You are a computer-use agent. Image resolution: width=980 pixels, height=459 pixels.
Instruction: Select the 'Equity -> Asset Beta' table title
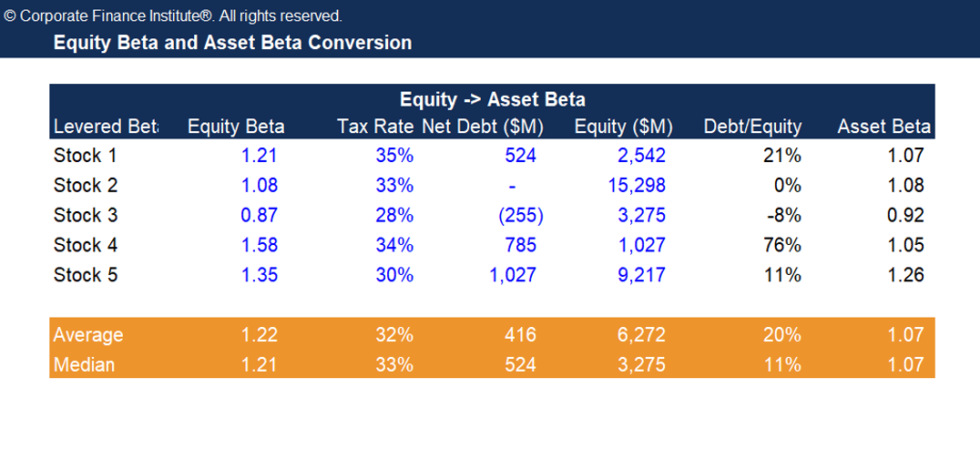[x=492, y=100]
